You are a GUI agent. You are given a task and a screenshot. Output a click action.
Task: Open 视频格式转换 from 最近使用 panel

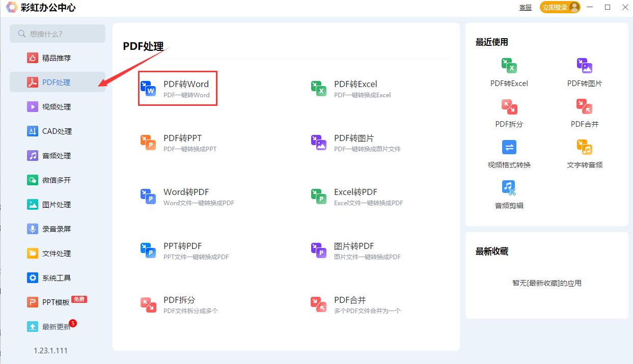pos(508,153)
